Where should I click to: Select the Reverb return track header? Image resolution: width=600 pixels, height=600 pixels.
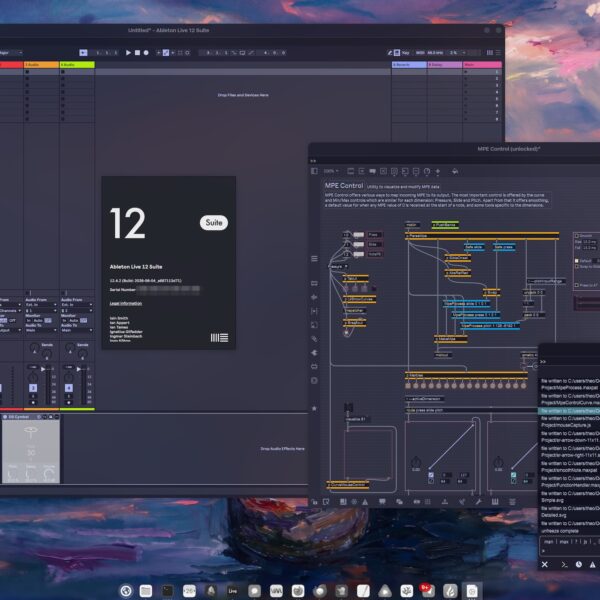tap(409, 65)
